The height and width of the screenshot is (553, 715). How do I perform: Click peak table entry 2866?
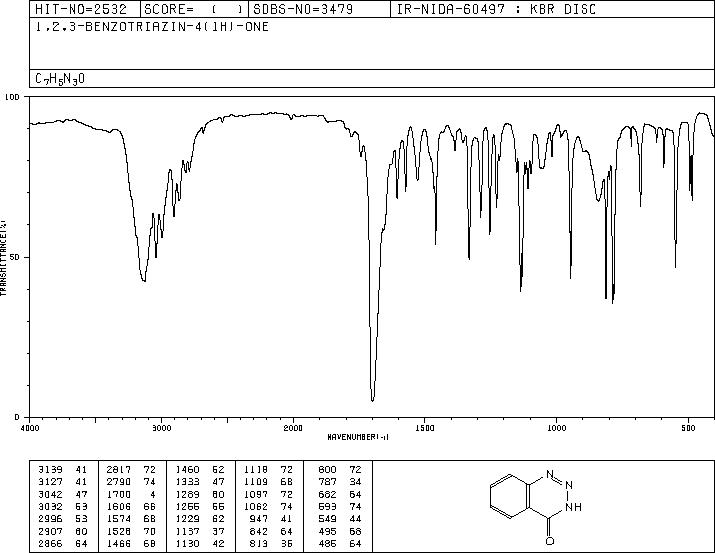pyautogui.click(x=50, y=544)
